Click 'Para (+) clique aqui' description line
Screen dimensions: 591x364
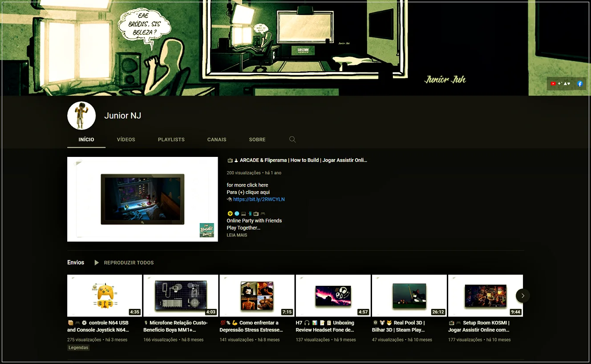(248, 192)
